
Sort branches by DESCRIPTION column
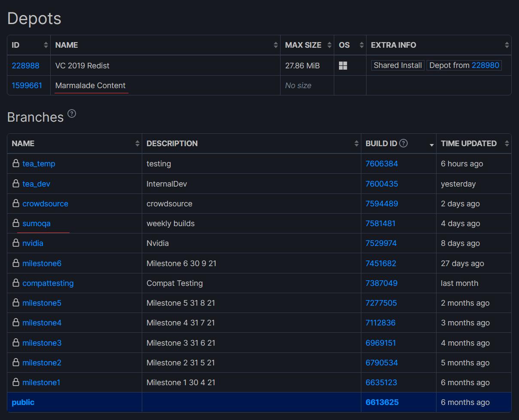(x=357, y=144)
